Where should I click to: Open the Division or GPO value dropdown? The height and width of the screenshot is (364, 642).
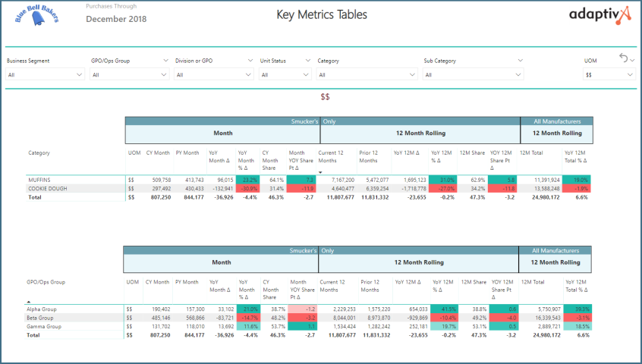[212, 75]
